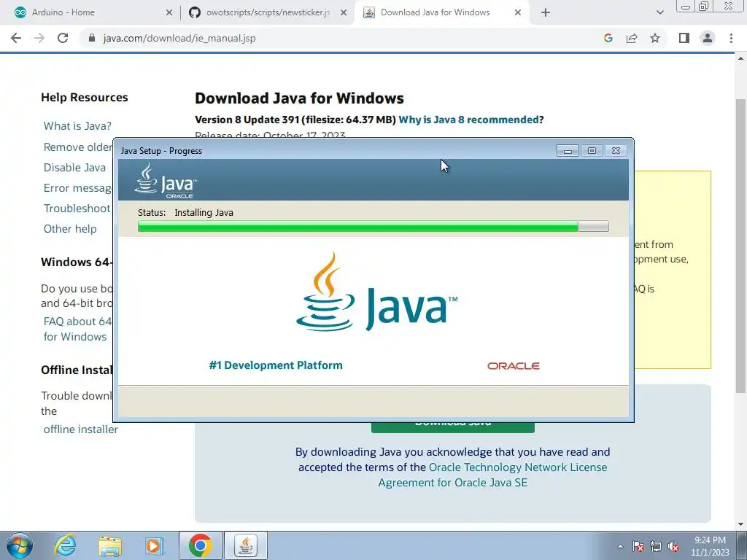Open a new tab with plus button
Viewport: 747px width, 560px height.
pos(546,13)
